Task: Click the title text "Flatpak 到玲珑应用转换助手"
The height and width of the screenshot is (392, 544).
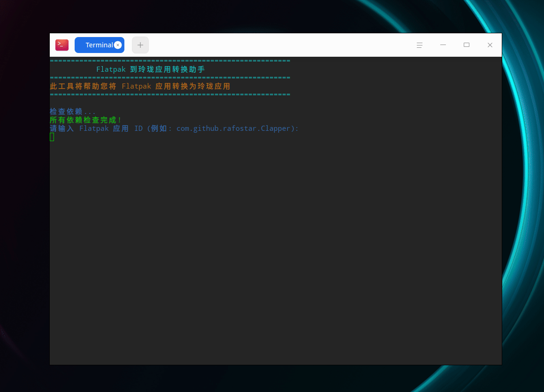Action: [151, 69]
